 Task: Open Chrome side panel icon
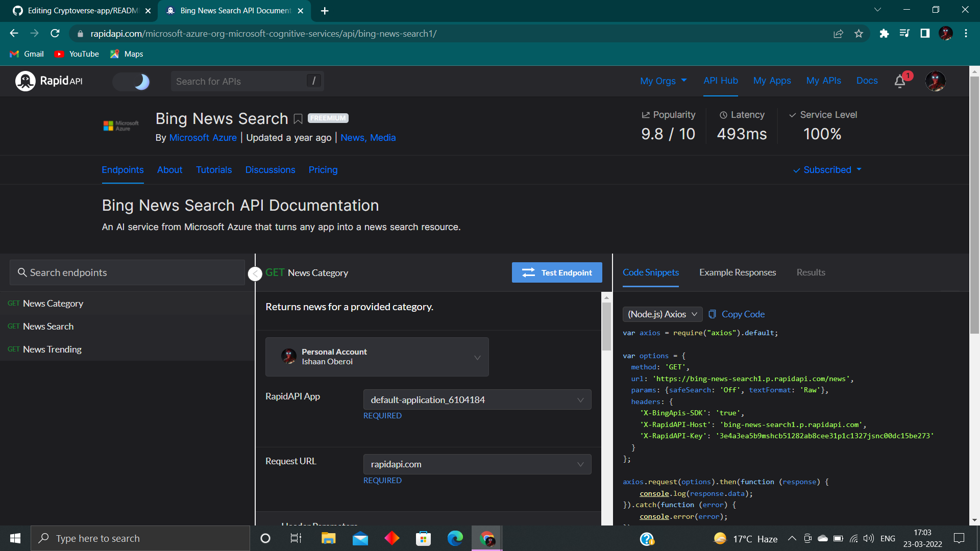925,34
